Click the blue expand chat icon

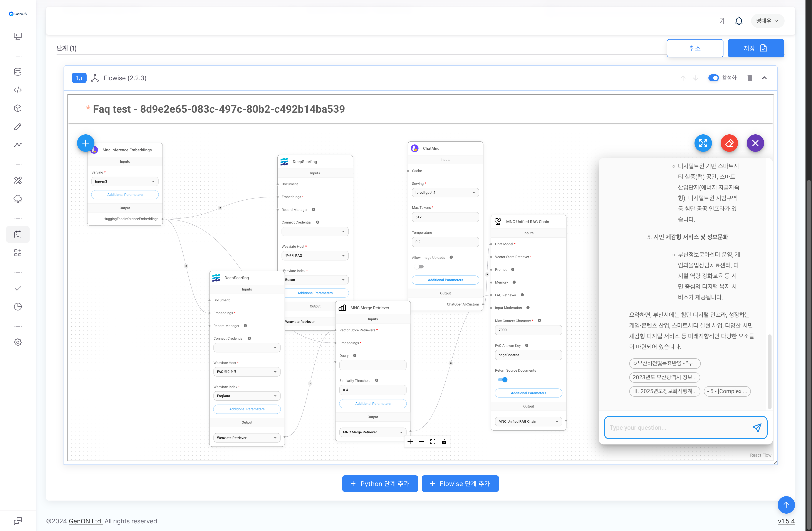(703, 143)
